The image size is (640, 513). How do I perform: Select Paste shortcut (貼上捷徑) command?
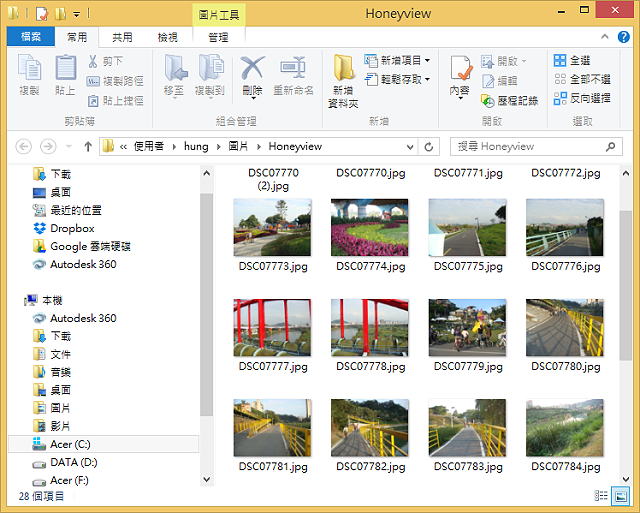(116, 100)
